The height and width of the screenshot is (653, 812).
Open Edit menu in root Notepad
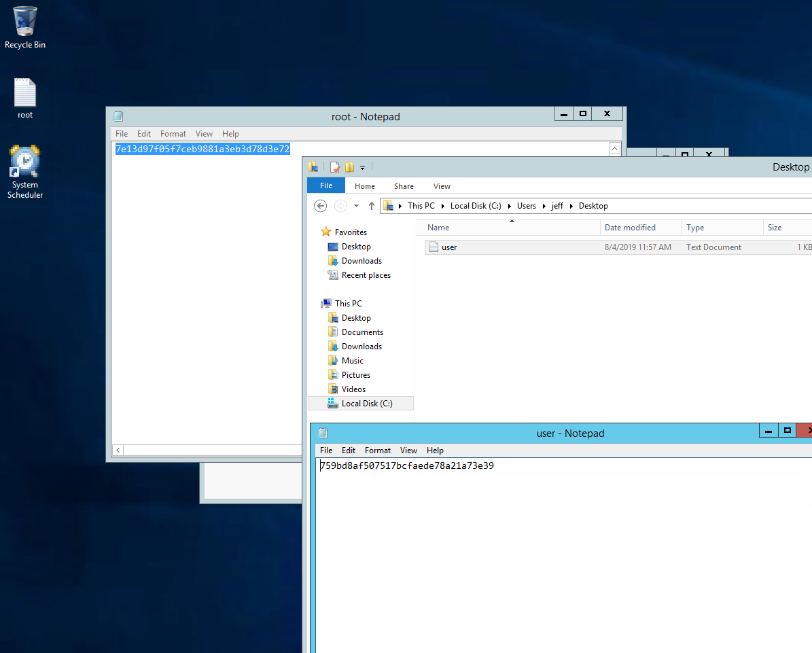click(144, 134)
